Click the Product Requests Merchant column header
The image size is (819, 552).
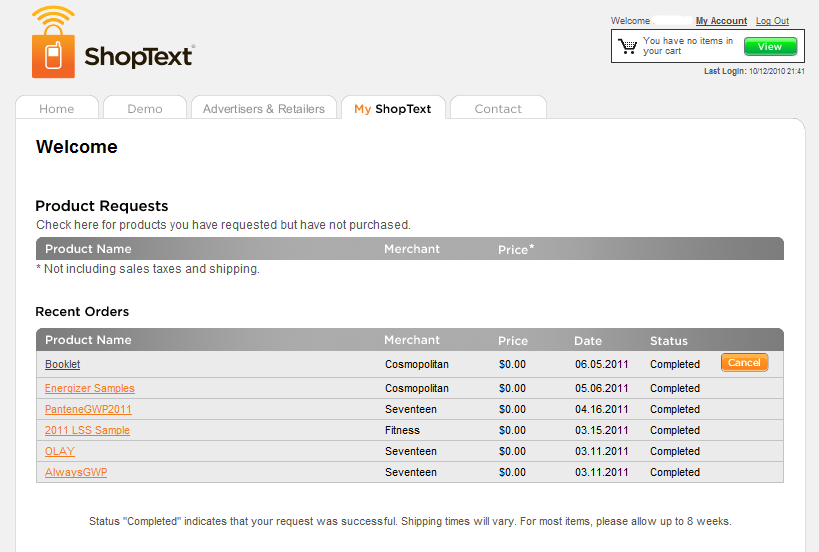tap(411, 249)
